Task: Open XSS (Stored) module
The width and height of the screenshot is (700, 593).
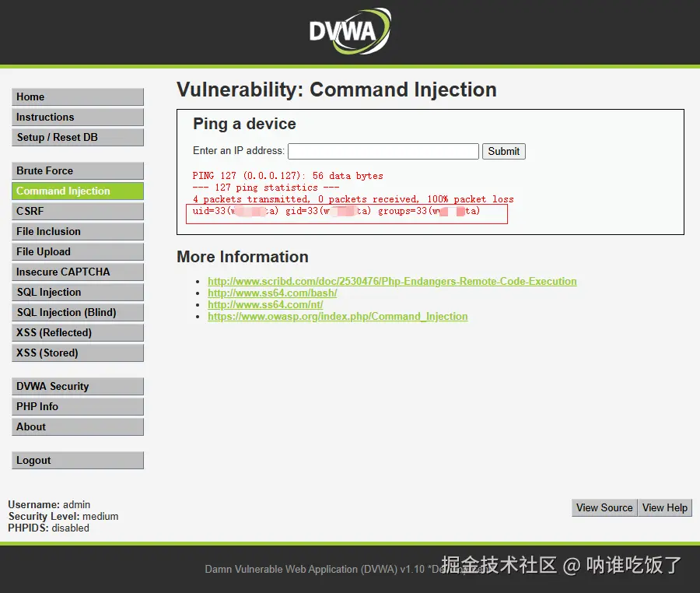Action: click(78, 353)
